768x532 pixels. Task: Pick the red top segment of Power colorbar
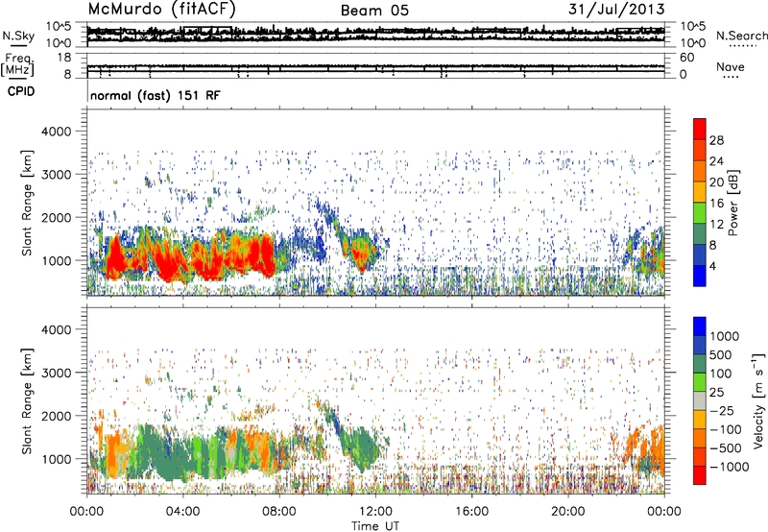(700, 130)
